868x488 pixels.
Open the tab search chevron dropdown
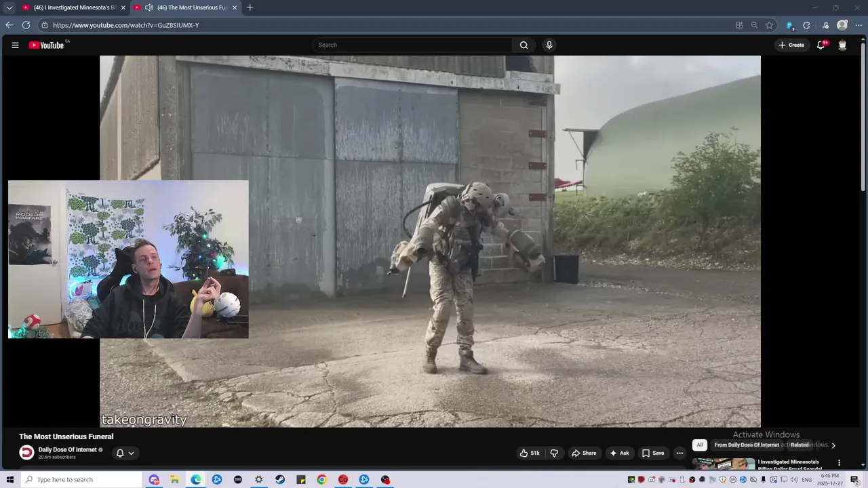[x=9, y=7]
